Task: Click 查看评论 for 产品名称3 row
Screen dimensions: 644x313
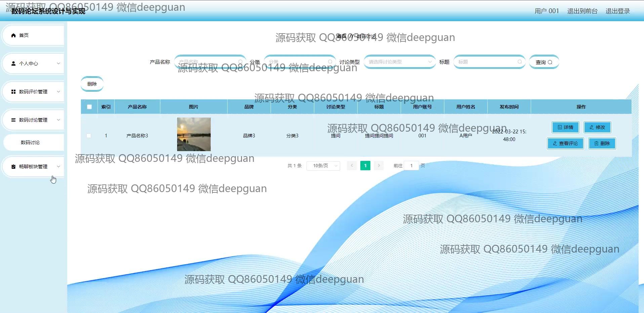Action: (565, 143)
